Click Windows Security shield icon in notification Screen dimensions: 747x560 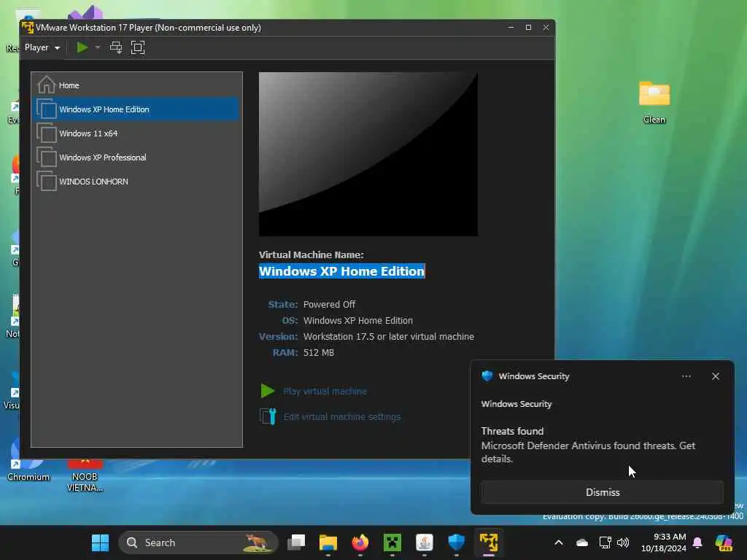[x=487, y=376]
